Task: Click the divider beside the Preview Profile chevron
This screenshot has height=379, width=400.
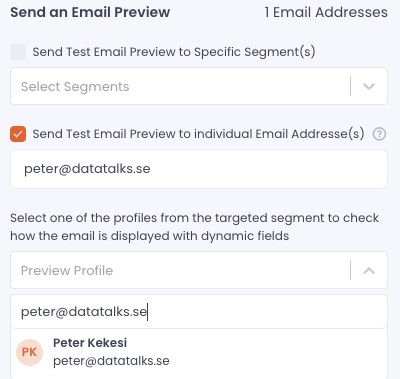Action: (x=350, y=270)
